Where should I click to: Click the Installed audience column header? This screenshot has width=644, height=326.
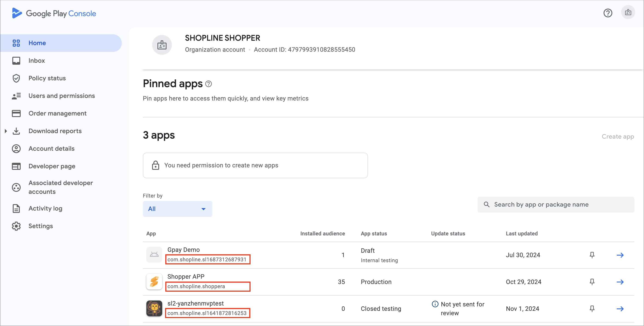click(x=322, y=233)
